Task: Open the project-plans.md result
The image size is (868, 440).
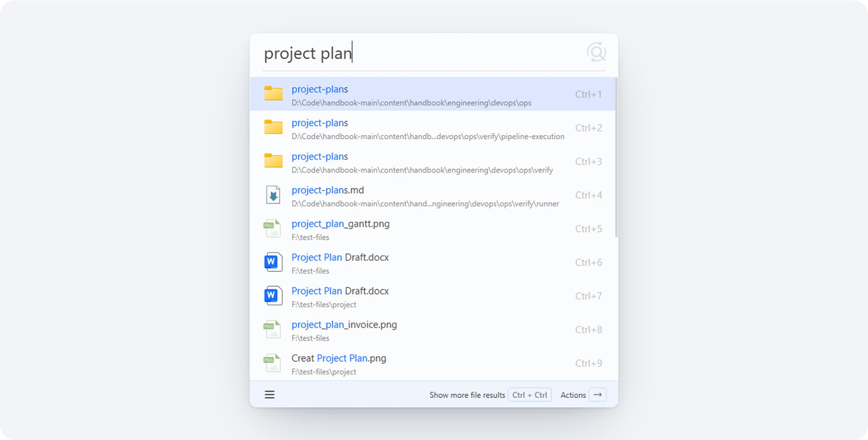Action: click(x=433, y=195)
